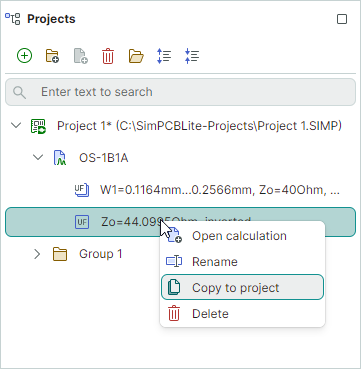Click the magnifier icon in search box
This screenshot has width=361, height=369.
tap(20, 92)
